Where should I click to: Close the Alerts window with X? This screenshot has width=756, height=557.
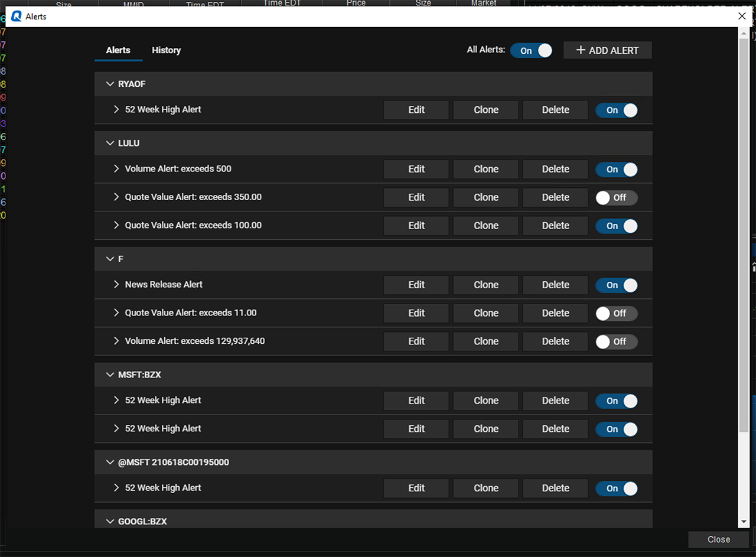(x=742, y=17)
